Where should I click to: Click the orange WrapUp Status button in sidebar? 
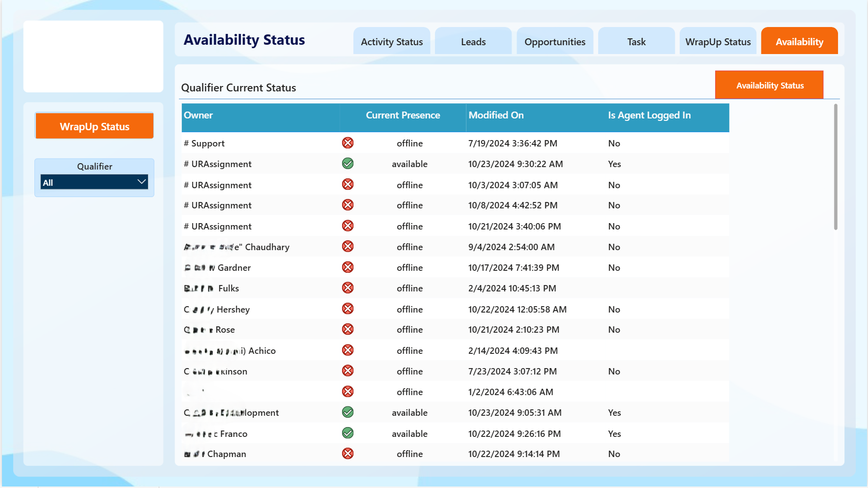pyautogui.click(x=94, y=126)
